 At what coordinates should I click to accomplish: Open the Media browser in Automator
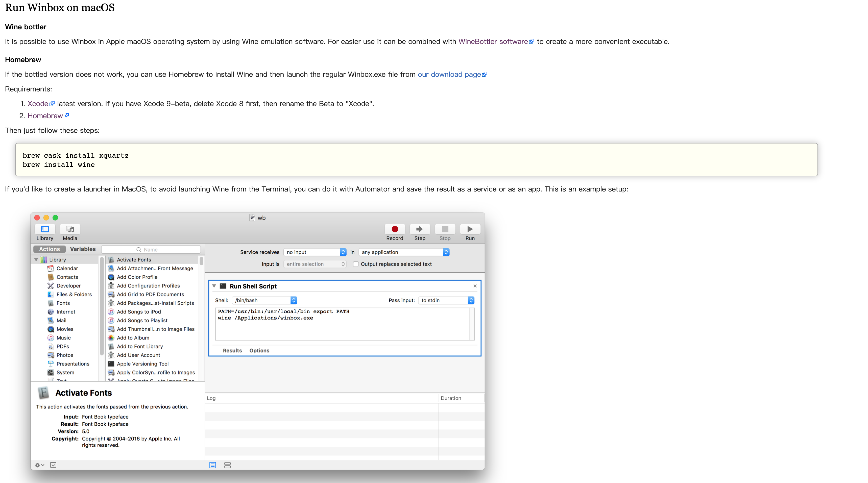(70, 229)
